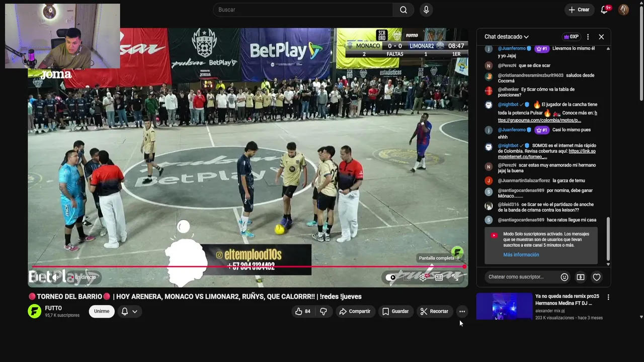Open the 0XP crown points badge
Image resolution: width=644 pixels, height=362 pixels.
click(571, 37)
